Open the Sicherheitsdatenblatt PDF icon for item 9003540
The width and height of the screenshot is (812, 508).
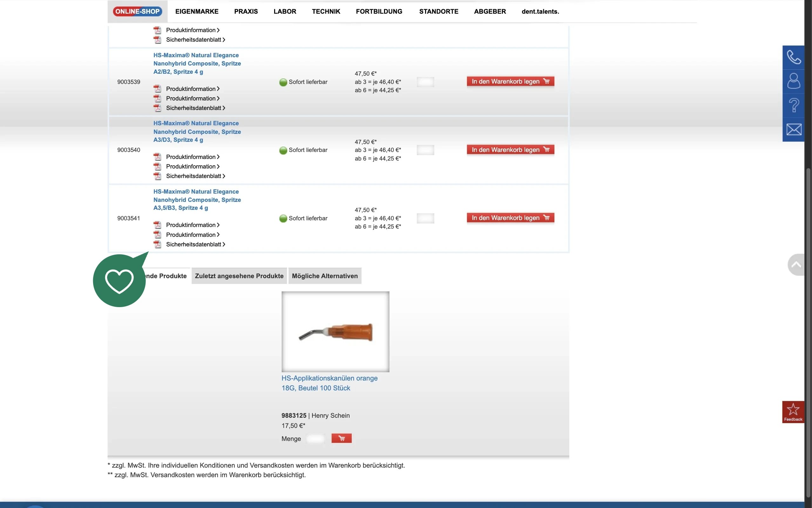tap(157, 176)
